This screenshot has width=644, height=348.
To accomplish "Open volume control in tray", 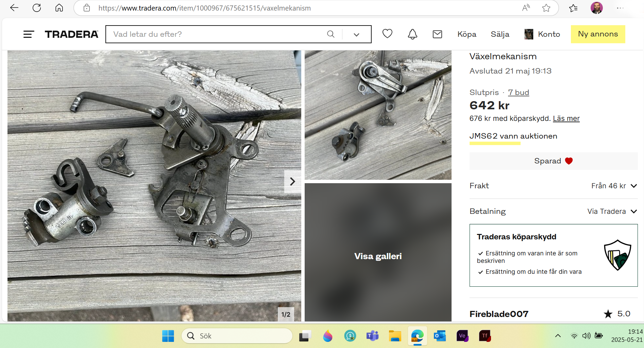I will click(x=586, y=336).
